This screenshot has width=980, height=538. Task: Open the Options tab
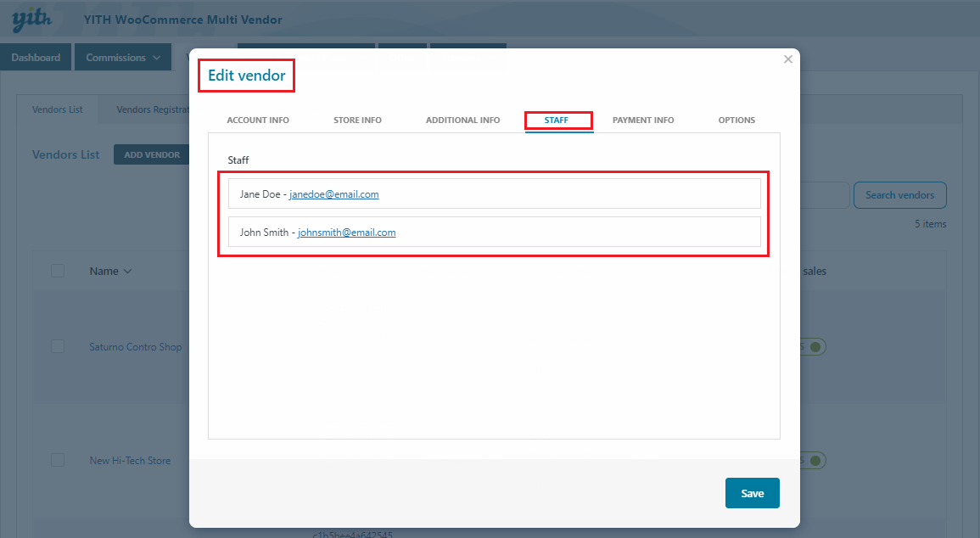[736, 120]
